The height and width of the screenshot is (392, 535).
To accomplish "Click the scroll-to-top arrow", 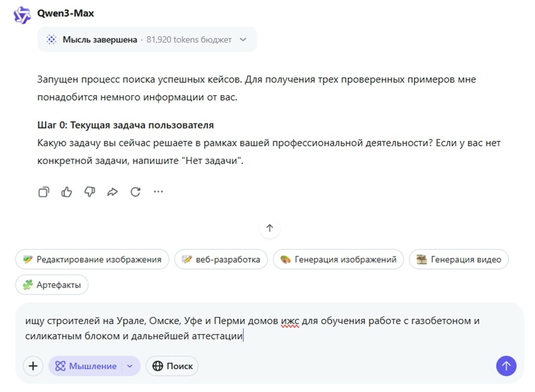I will (x=269, y=228).
